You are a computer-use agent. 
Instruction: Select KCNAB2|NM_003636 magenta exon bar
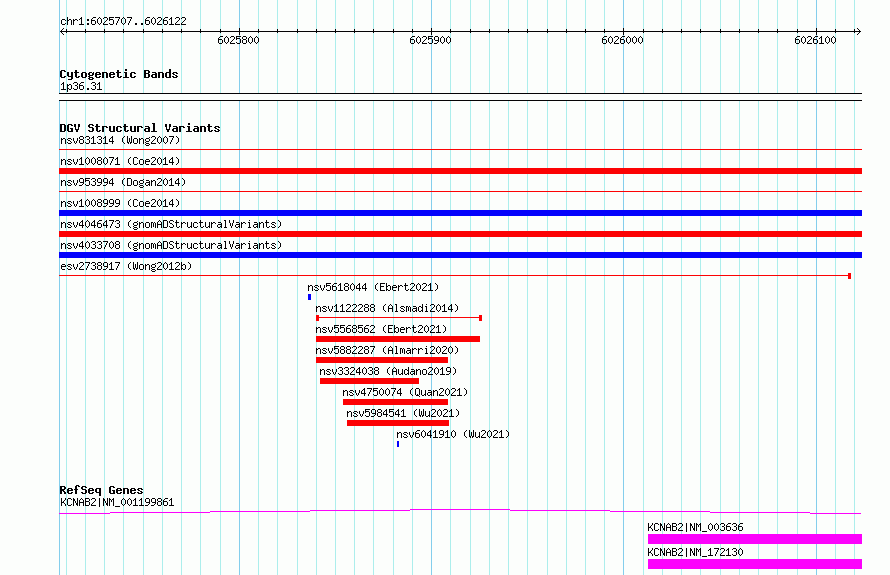(x=755, y=539)
